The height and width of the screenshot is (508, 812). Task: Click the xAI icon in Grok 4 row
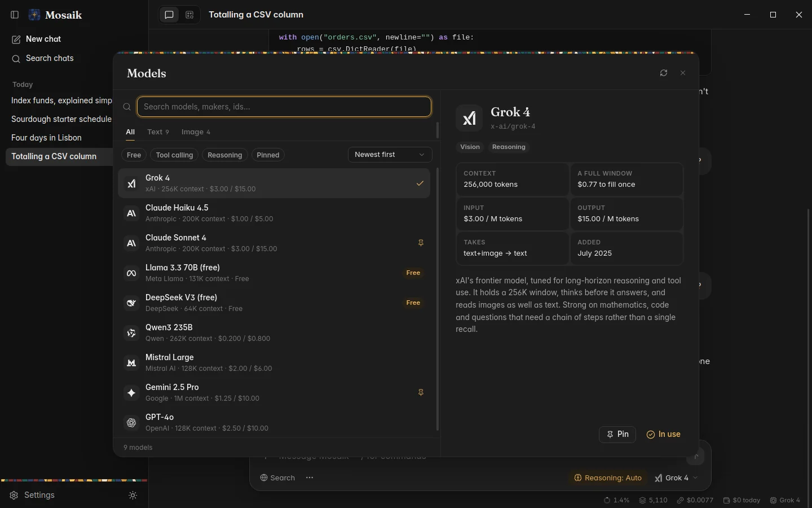click(x=131, y=183)
